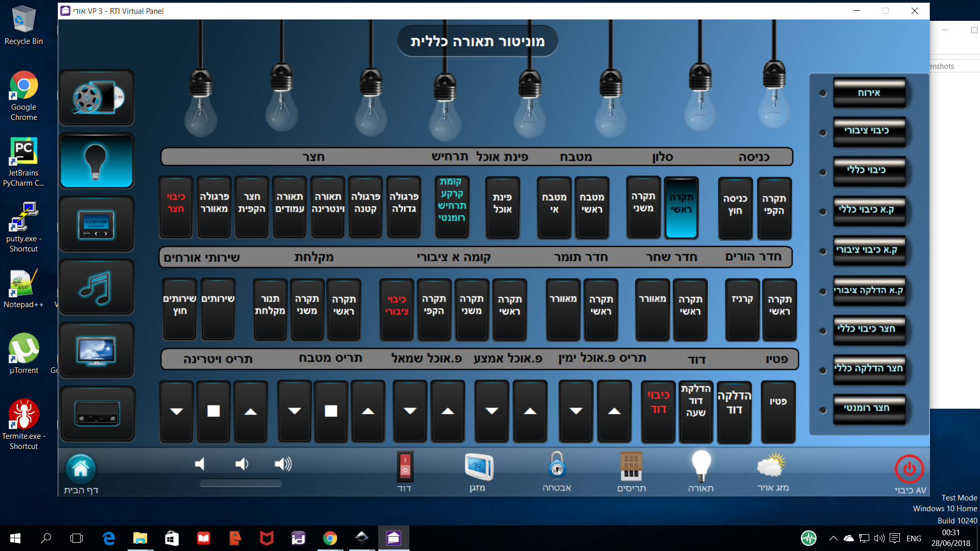
Task: Open the music note audio sidebar icon
Action: pyautogui.click(x=97, y=288)
